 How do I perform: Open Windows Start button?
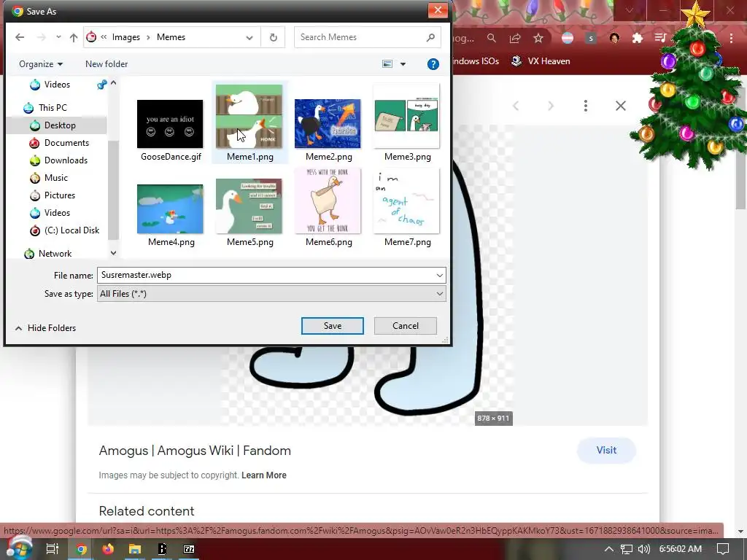[18, 549]
